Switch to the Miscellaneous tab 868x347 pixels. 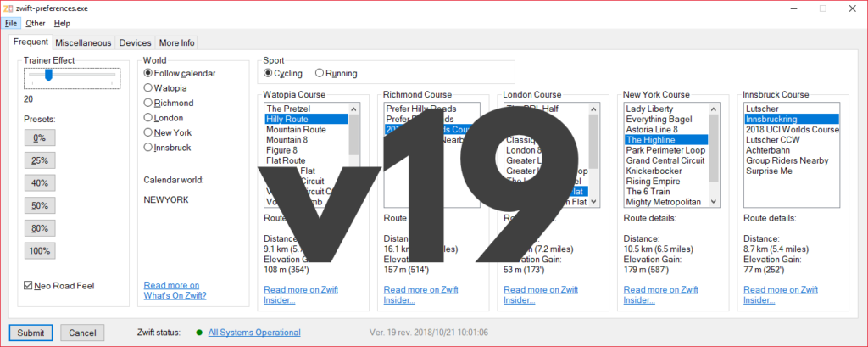coord(84,42)
